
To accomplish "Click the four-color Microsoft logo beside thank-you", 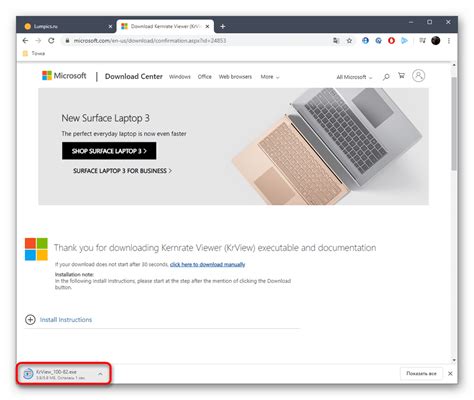I will 36,249.
